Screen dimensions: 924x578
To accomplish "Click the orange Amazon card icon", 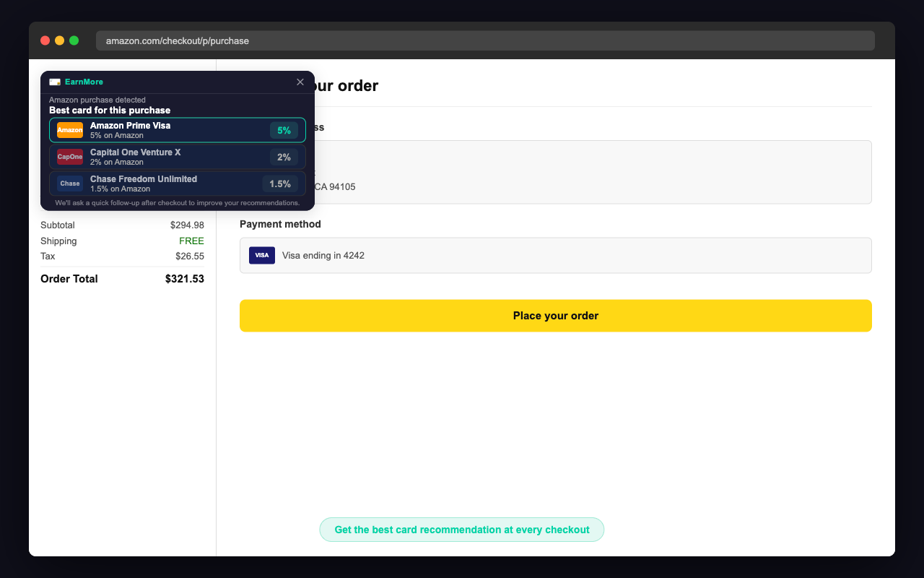I will click(x=70, y=130).
